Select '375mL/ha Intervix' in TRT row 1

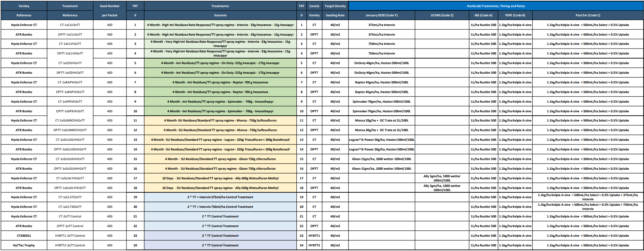click(382, 25)
